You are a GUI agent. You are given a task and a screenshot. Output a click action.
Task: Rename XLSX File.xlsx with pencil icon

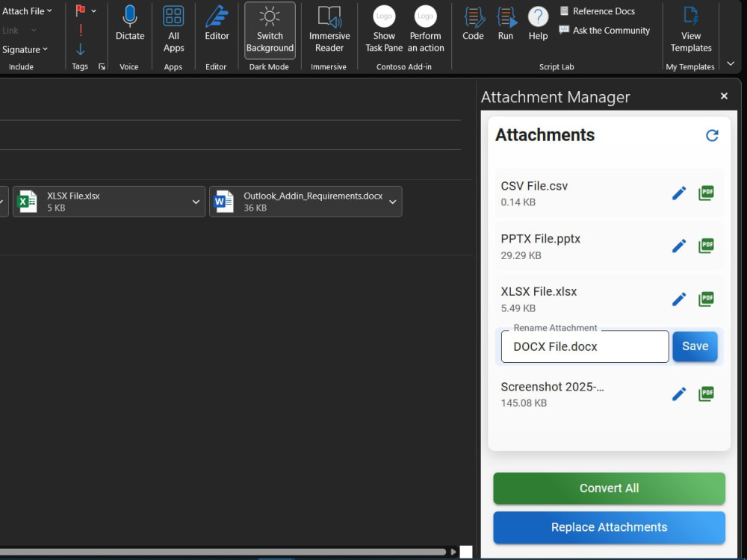tap(679, 299)
